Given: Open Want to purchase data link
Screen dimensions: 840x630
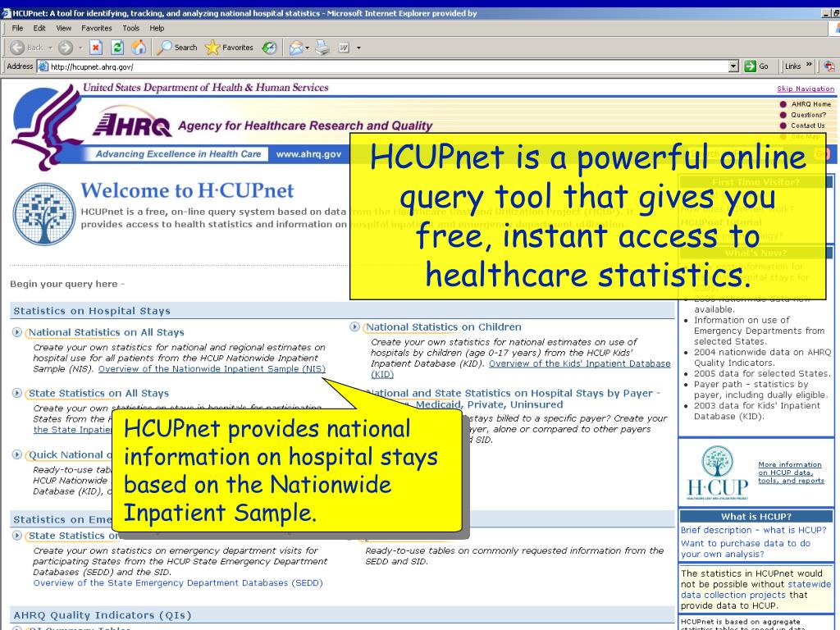Looking at the screenshot, I should coord(746,549).
